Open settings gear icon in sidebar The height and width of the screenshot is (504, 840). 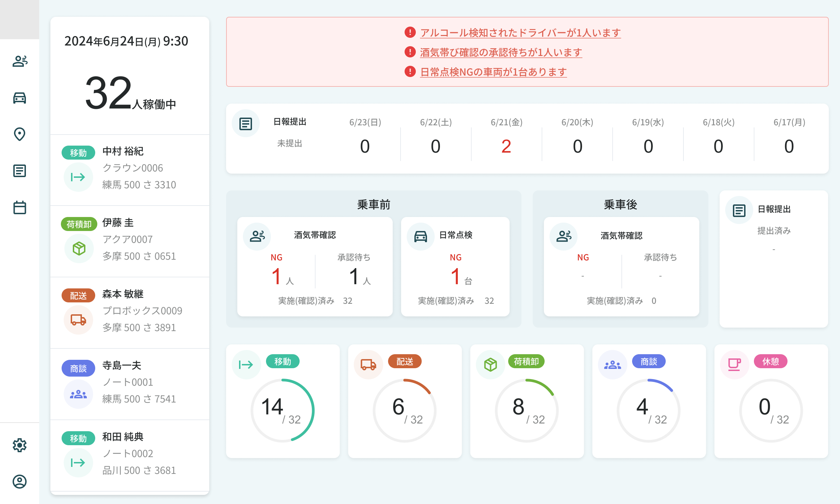[x=20, y=445]
